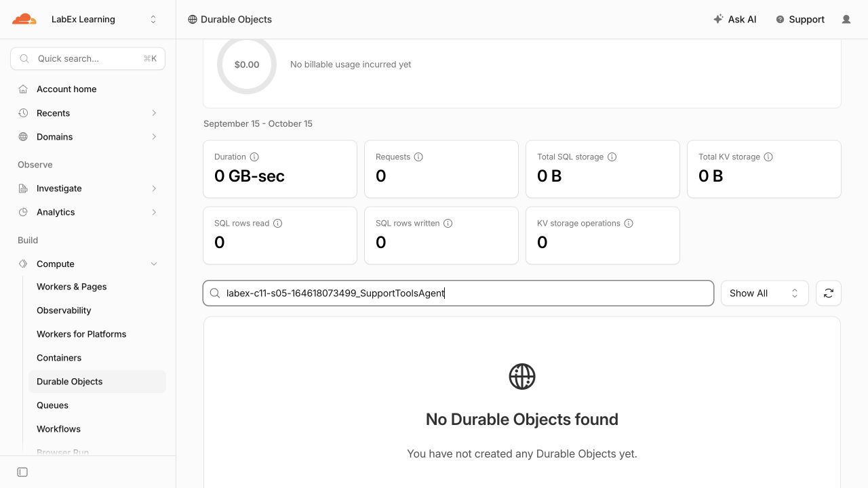Screen dimensions: 868x488
Task: Click the Total KV storage info icon
Action: pos(768,157)
